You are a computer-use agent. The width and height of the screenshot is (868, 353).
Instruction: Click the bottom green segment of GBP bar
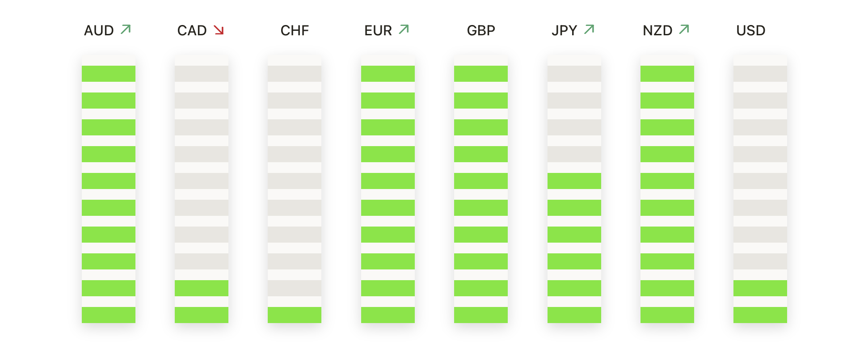coord(481,315)
